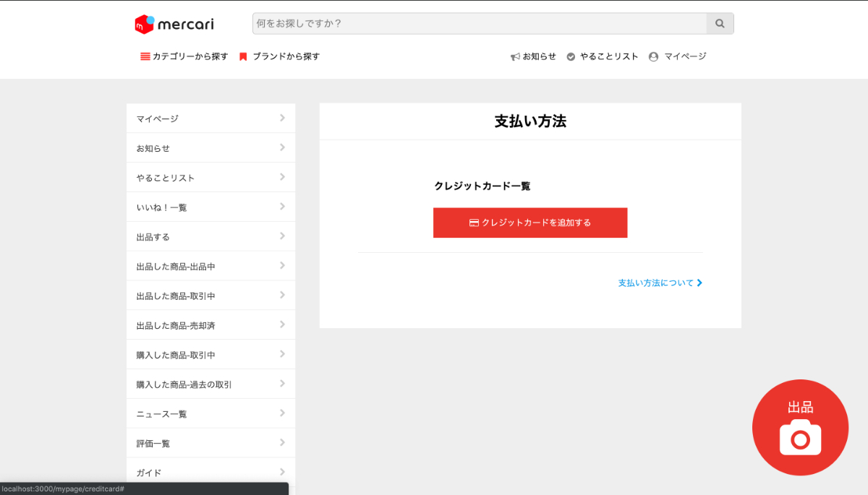868x495 pixels.
Task: Click the chevron next to いいね！一覧
Action: pyautogui.click(x=282, y=207)
